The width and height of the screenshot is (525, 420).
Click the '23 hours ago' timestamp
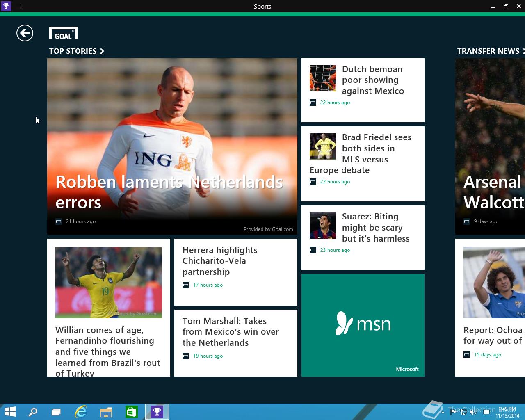(x=335, y=250)
